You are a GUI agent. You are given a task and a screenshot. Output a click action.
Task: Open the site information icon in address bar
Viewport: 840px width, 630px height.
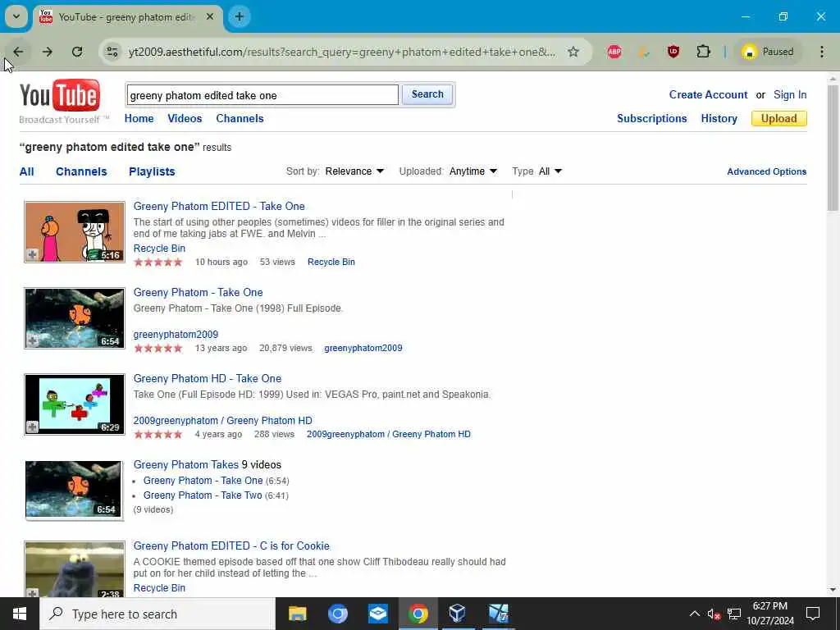point(112,52)
